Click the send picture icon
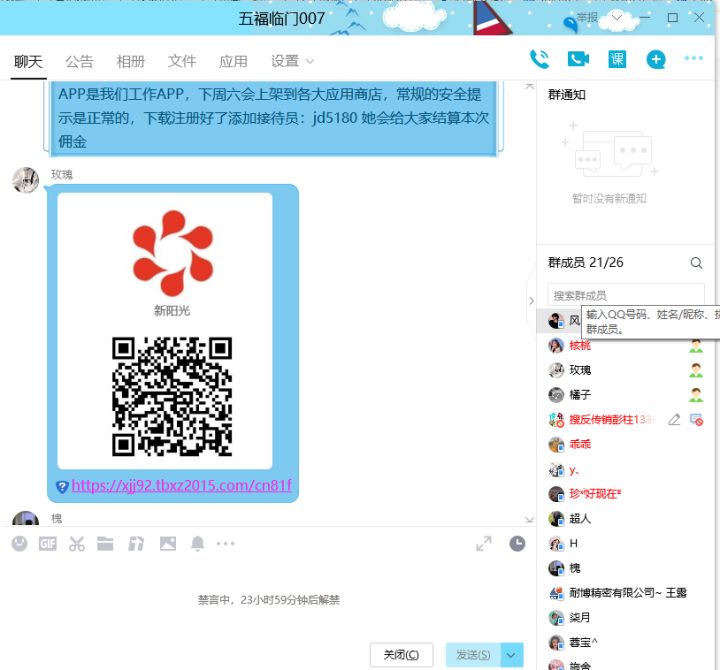The image size is (720, 670). click(168, 544)
